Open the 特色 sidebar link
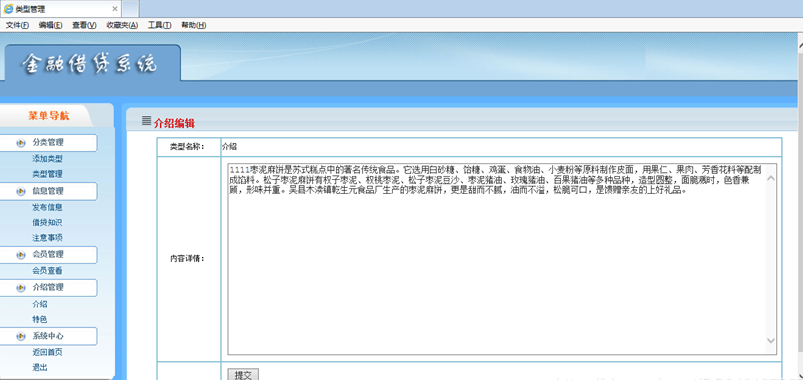The width and height of the screenshot is (803, 380). [x=40, y=319]
